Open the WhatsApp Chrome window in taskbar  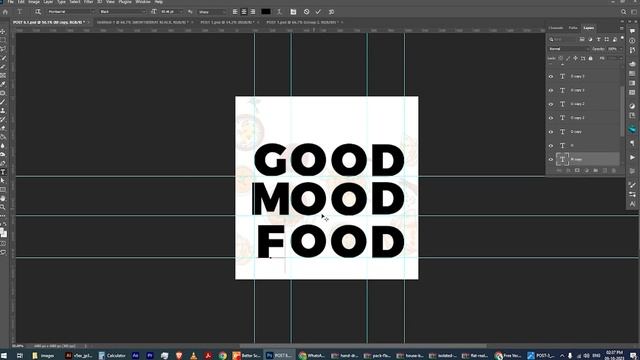tap(311, 356)
